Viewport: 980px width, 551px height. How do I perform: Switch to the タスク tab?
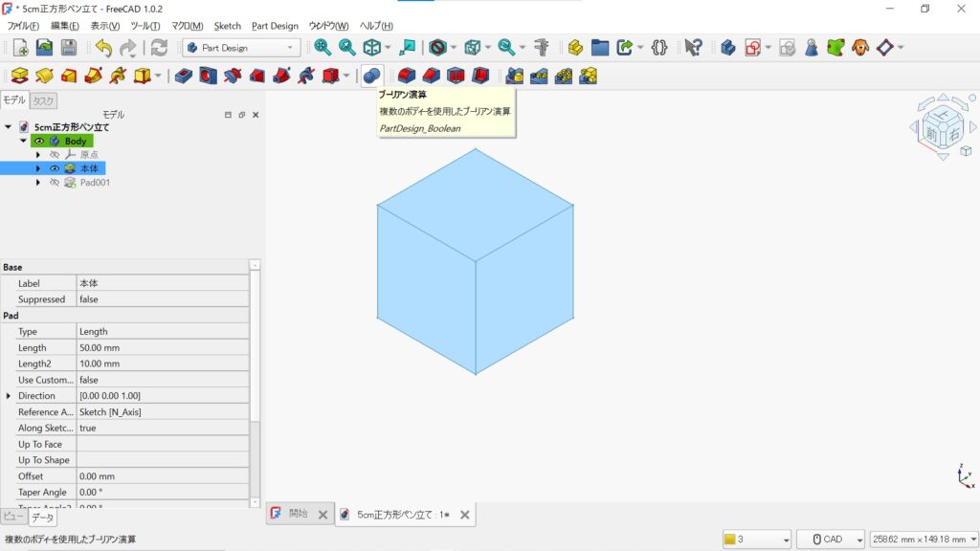43,99
